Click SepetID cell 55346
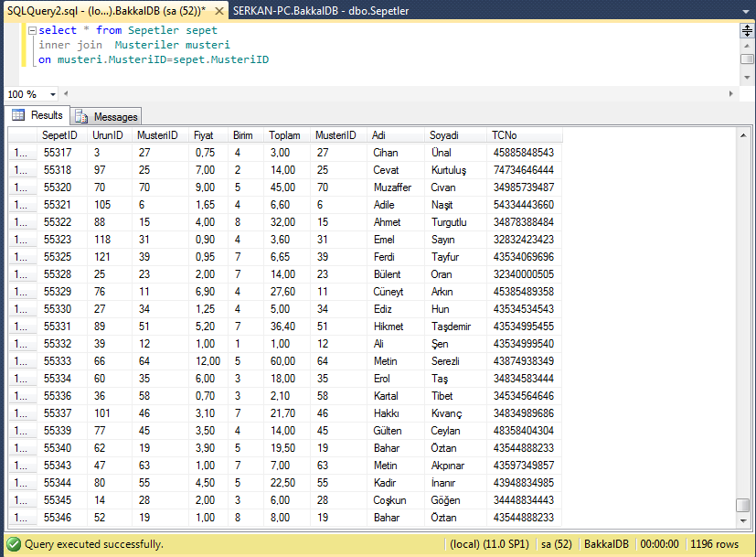 pyautogui.click(x=63, y=518)
